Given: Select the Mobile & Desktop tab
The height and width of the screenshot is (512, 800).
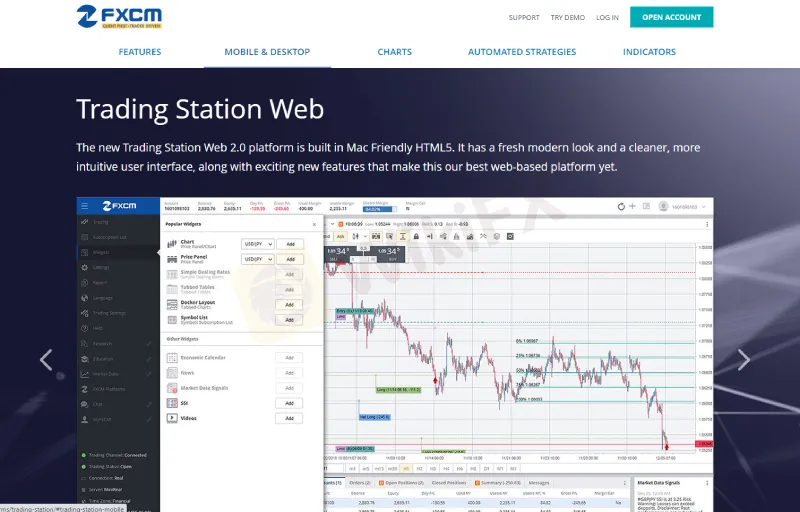Looking at the screenshot, I should (267, 52).
